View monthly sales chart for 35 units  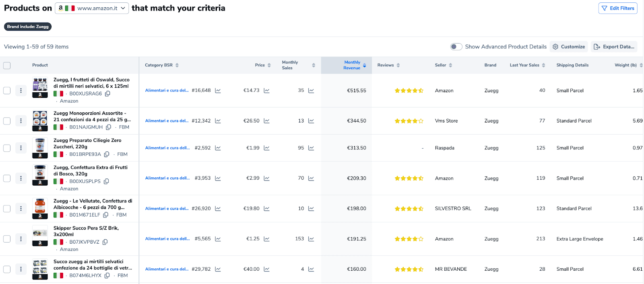(311, 91)
